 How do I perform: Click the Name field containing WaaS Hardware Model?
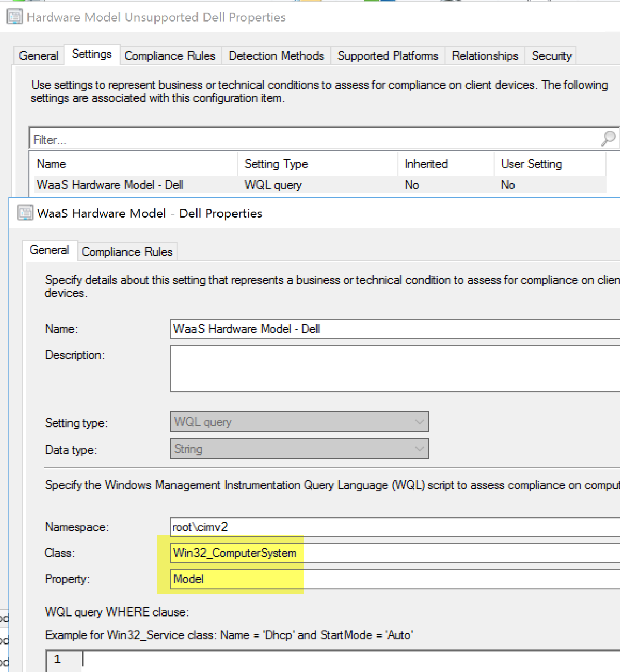click(393, 329)
